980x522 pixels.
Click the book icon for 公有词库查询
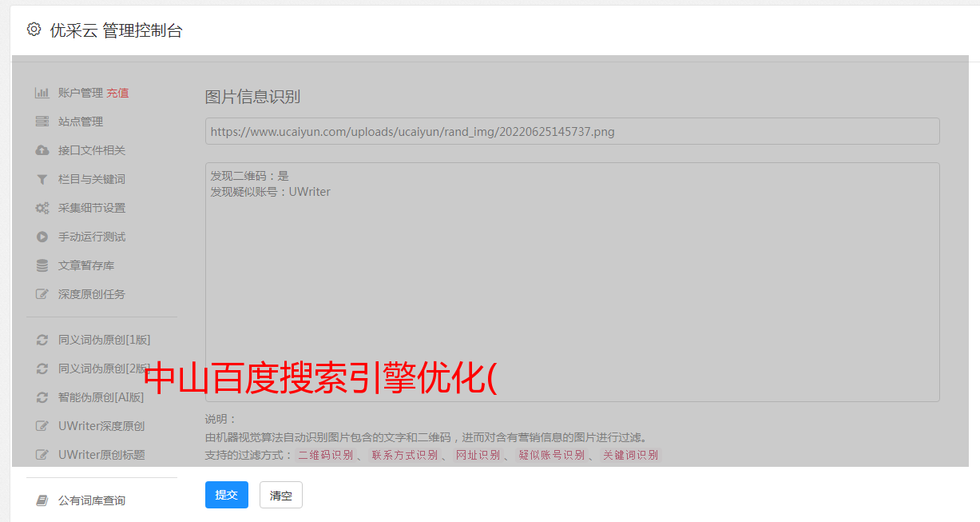[x=42, y=500]
